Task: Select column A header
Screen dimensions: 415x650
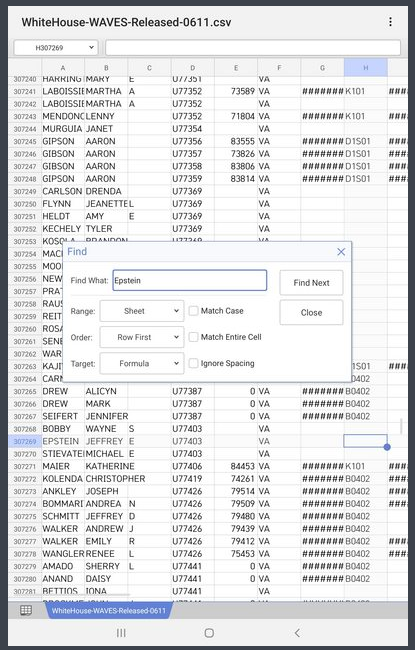Action: [63, 68]
